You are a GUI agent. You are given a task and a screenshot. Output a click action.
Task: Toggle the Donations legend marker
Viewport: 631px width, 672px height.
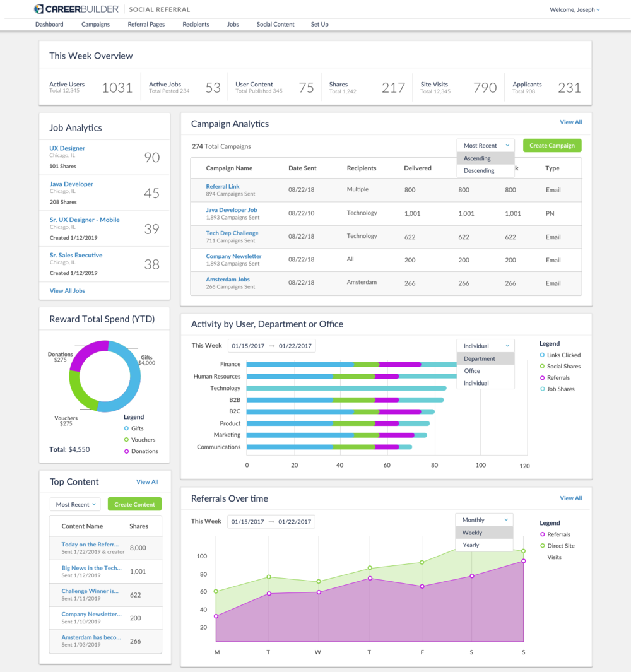click(x=126, y=451)
